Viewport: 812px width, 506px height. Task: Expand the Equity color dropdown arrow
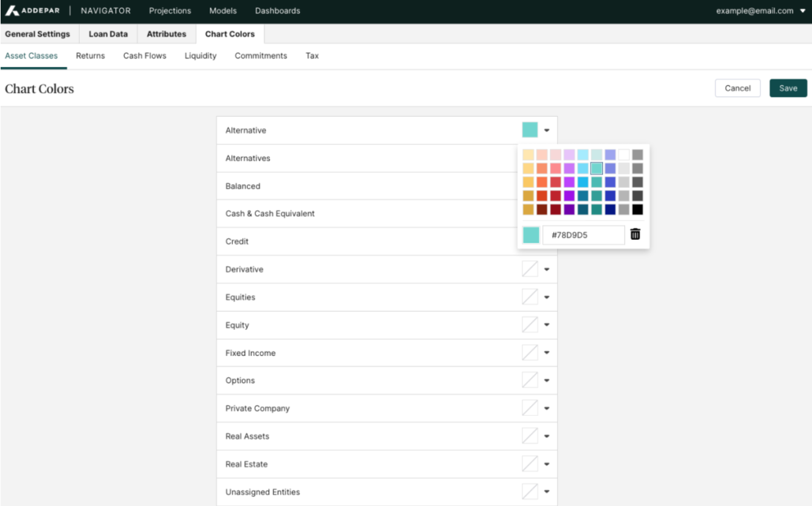click(x=546, y=325)
